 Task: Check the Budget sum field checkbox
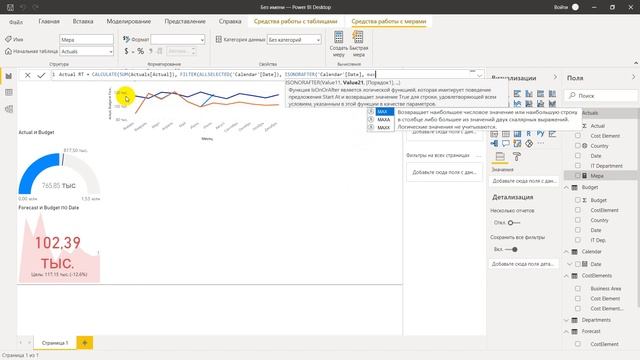coord(578,200)
